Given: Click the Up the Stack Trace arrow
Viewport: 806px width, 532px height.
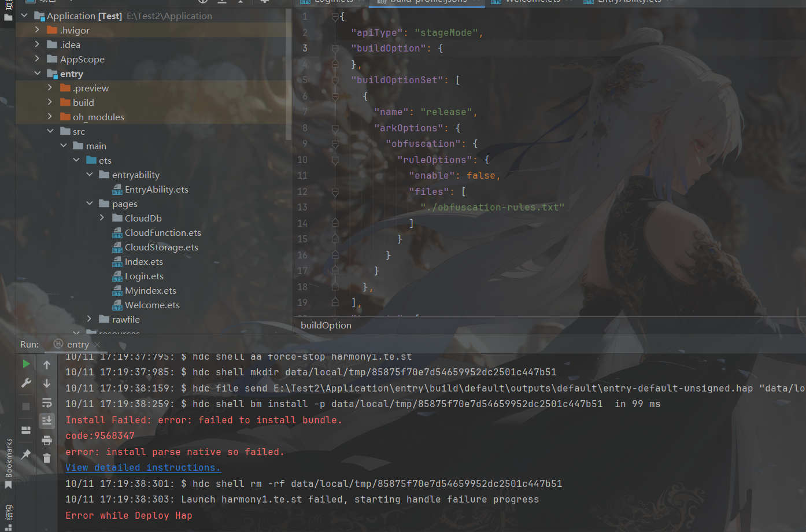Looking at the screenshot, I should coord(47,364).
